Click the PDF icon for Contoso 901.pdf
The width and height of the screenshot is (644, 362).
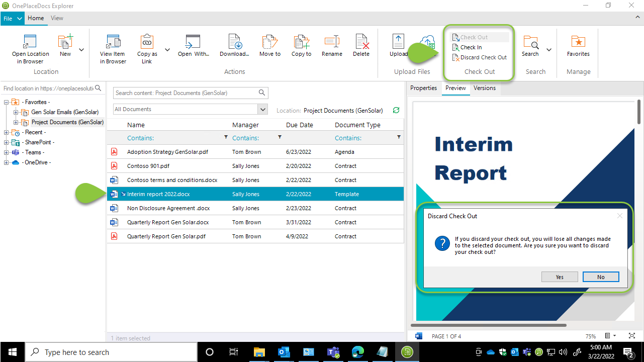pos(114,166)
